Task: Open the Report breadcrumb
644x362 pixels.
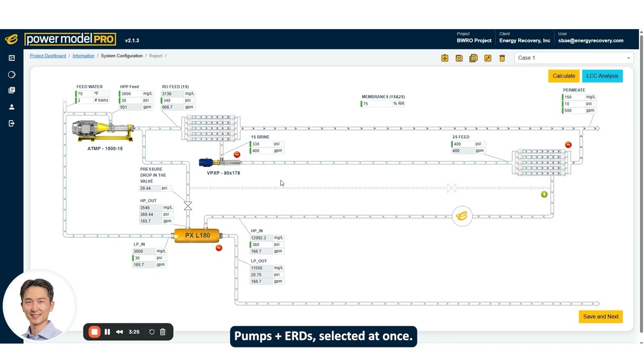Action: point(155,56)
